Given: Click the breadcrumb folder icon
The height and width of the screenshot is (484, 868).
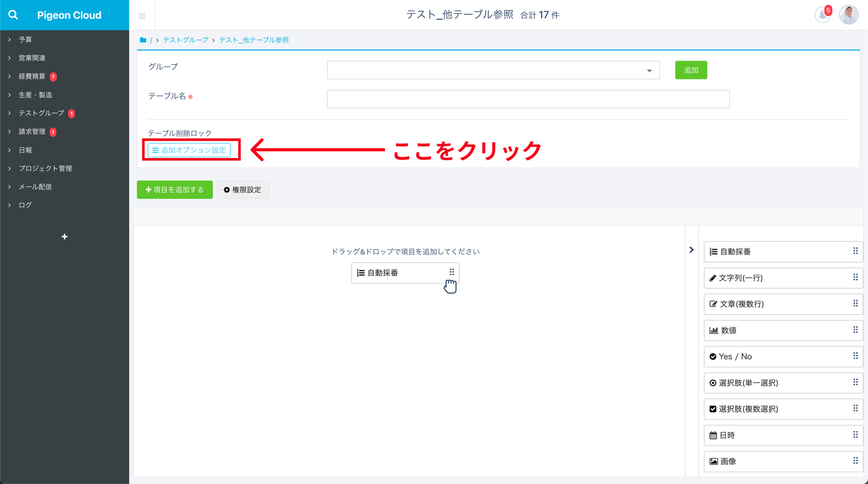Looking at the screenshot, I should (143, 40).
